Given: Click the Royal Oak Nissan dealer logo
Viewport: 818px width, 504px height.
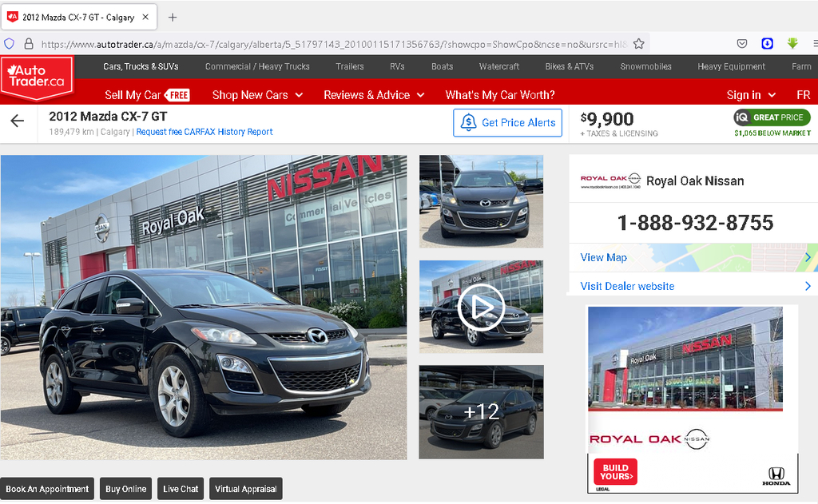Looking at the screenshot, I should tap(610, 181).
